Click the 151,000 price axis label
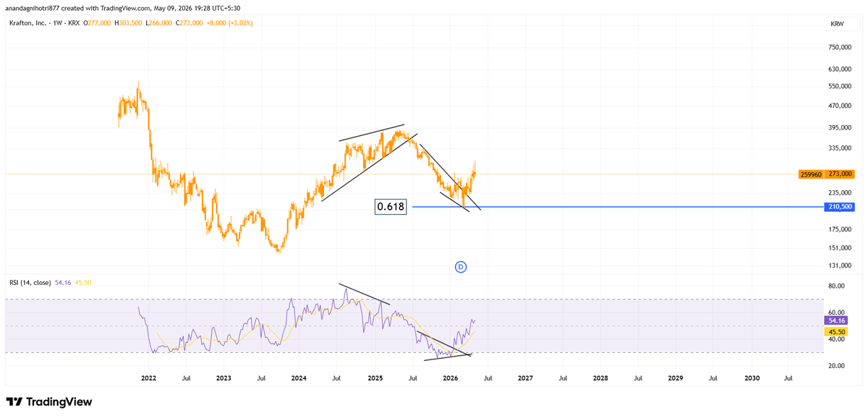 point(840,248)
